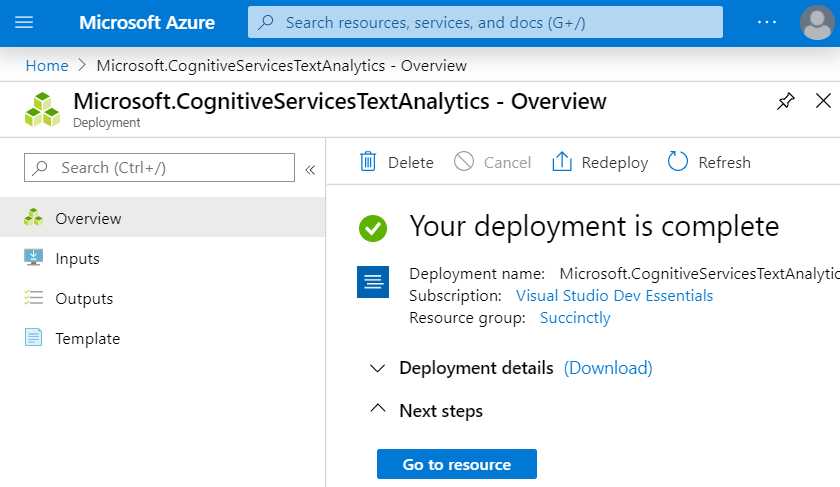Click the Outputs list icon
Viewport: 840px width, 487px height.
33,297
